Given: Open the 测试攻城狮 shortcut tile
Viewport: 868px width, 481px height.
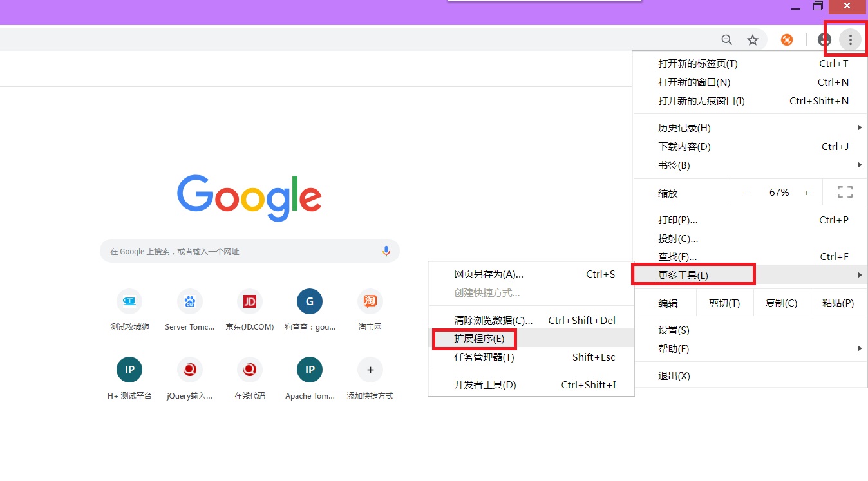Looking at the screenshot, I should tap(129, 310).
